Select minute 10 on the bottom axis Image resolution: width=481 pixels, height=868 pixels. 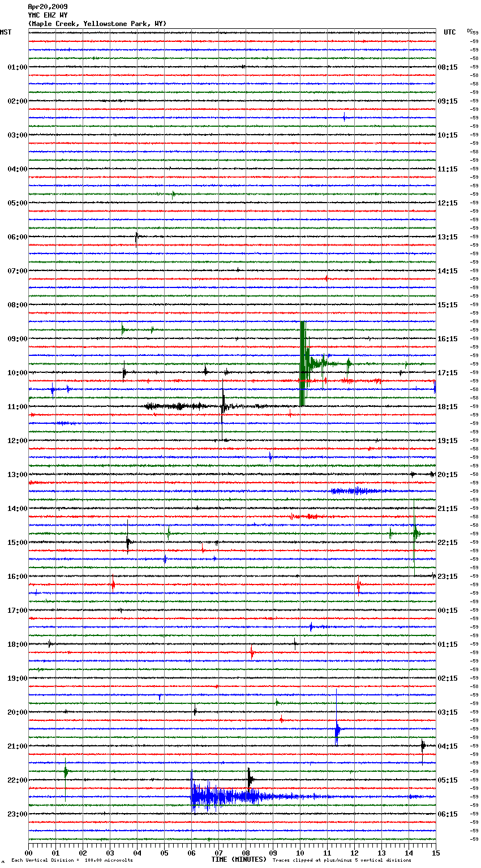300,853
